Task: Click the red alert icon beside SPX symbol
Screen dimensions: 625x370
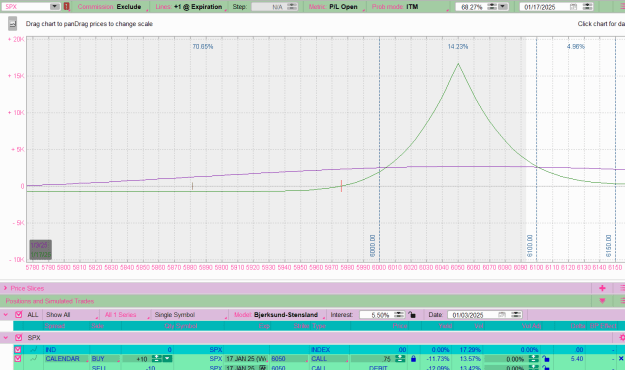Action: click(x=67, y=6)
